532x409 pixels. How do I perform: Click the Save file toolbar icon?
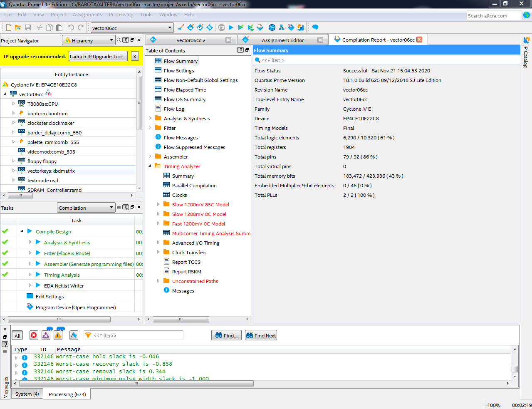point(28,28)
